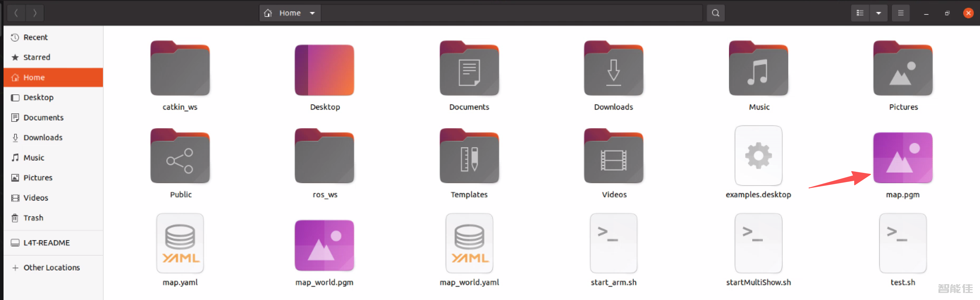Click the examples.desktop file icon
The height and width of the screenshot is (300, 980).
click(x=758, y=156)
